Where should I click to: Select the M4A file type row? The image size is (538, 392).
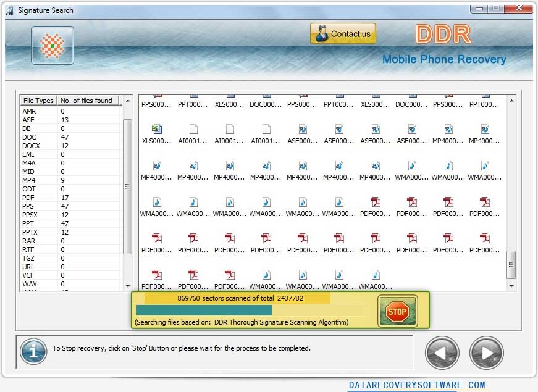[x=71, y=163]
